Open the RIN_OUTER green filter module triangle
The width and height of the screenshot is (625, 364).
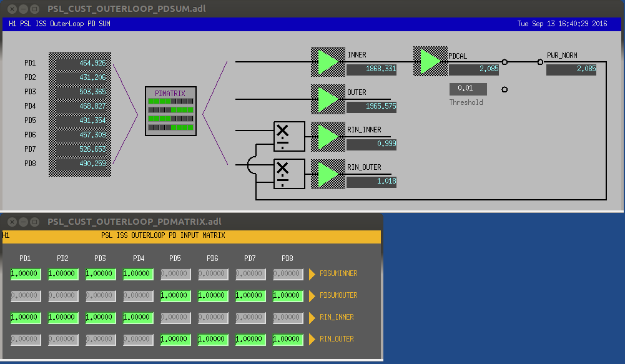click(328, 174)
